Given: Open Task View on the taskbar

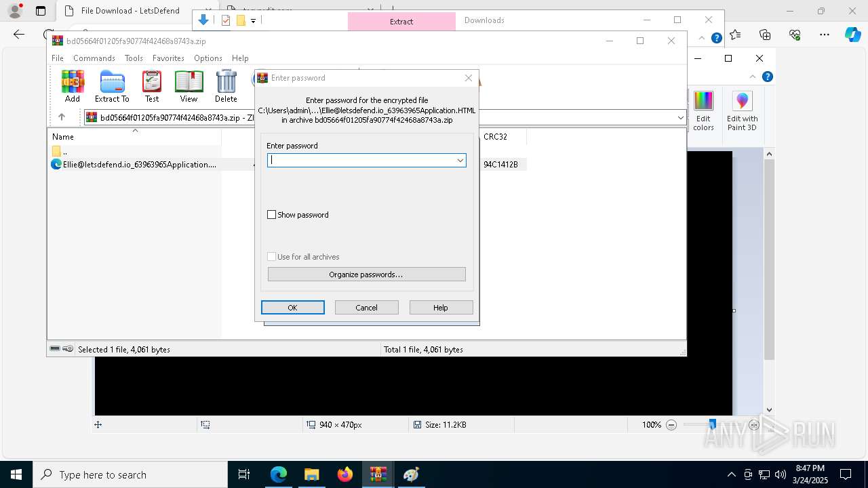Looking at the screenshot, I should pos(244,474).
